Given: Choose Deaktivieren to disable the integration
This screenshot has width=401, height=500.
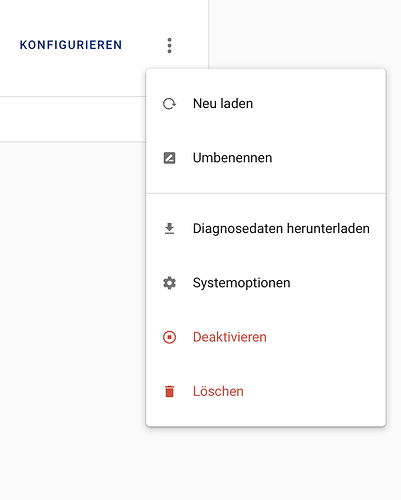Looking at the screenshot, I should coord(266,337).
